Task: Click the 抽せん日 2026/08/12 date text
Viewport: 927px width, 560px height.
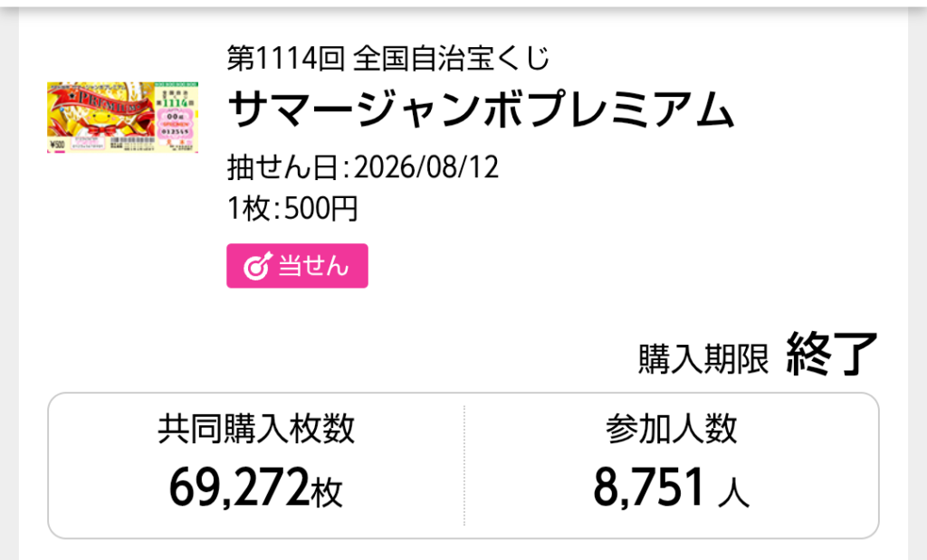Action: click(x=363, y=167)
